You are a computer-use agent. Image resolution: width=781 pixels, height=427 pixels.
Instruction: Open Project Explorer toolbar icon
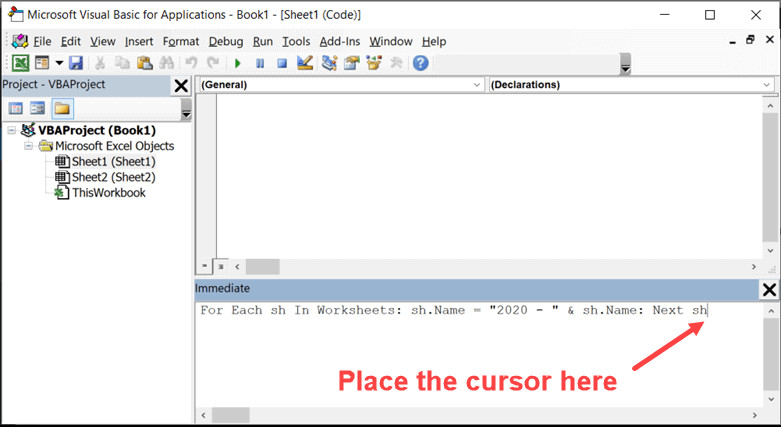[330, 63]
